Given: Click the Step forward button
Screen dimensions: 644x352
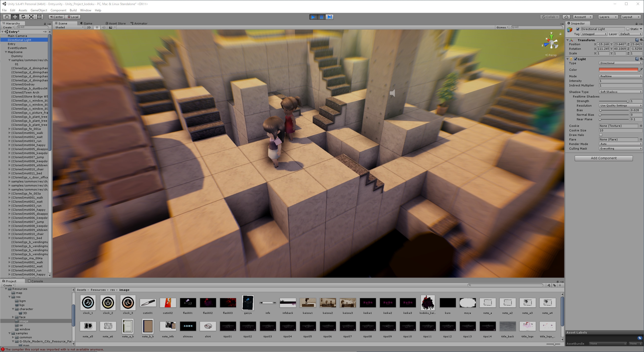Looking at the screenshot, I should point(329,17).
